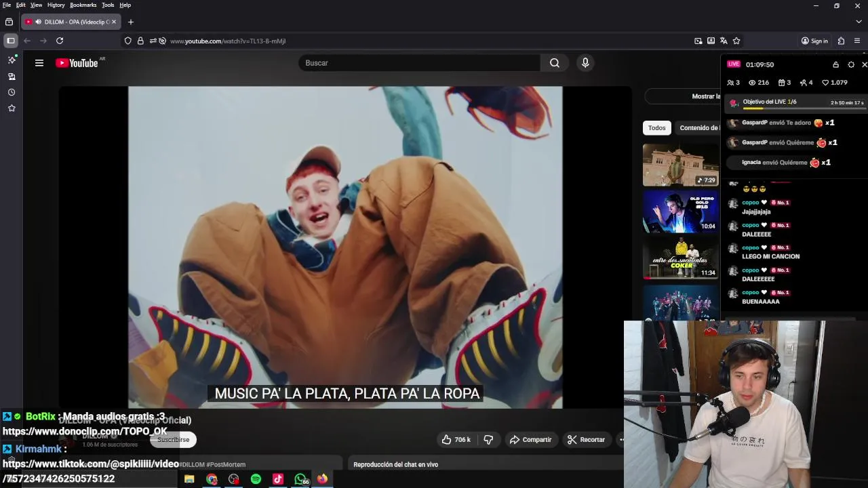Click the 1.079 likes heart icon
This screenshot has width=868, height=488.
(825, 83)
